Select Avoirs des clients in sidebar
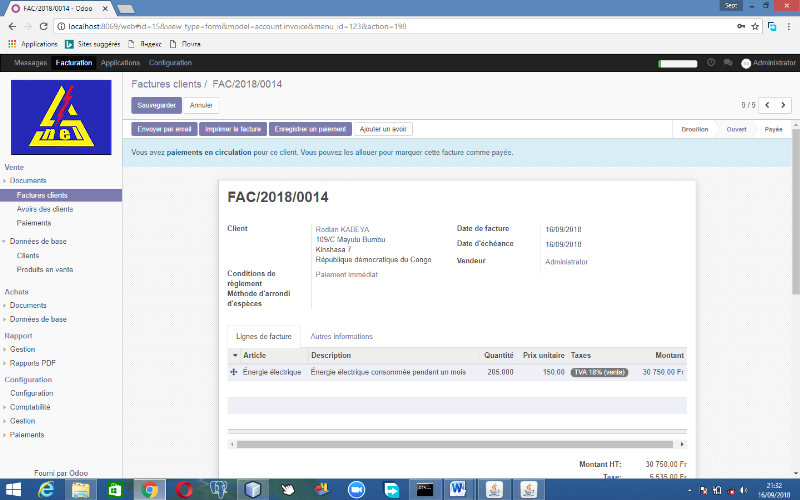 [x=45, y=209]
